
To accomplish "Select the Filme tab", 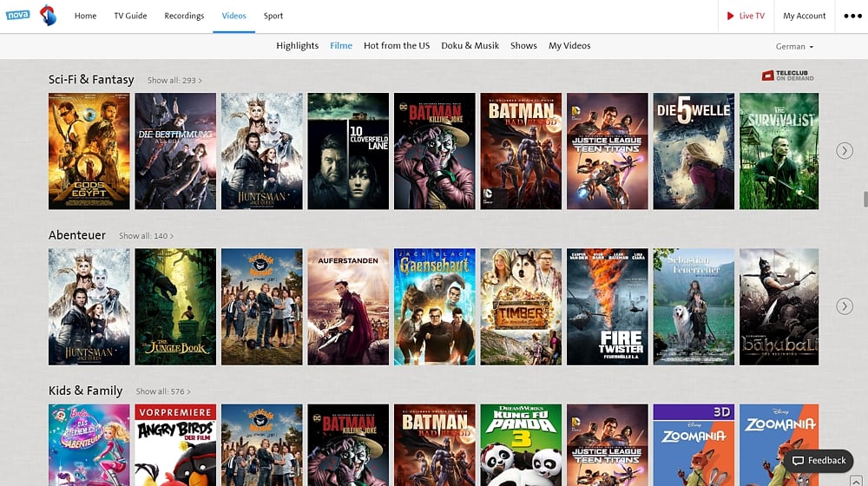I will click(341, 46).
